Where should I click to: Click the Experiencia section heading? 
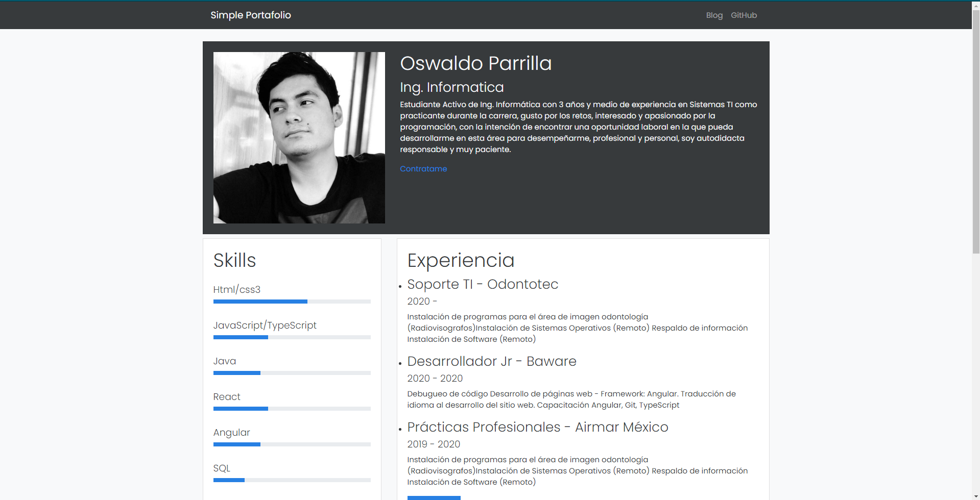460,261
